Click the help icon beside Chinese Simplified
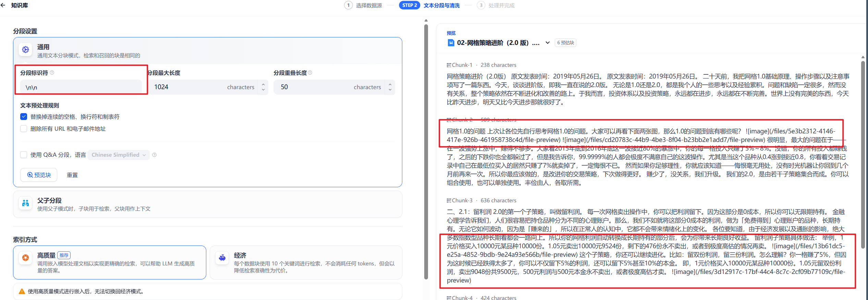Image resolution: width=868 pixels, height=300 pixels. coord(155,155)
